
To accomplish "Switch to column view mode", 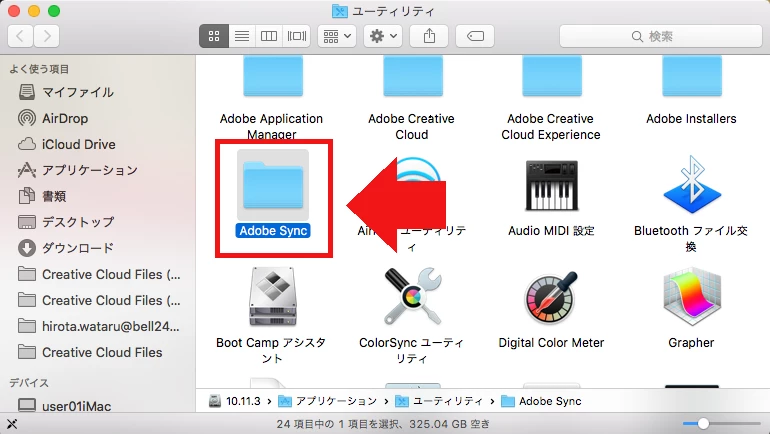I will (269, 36).
